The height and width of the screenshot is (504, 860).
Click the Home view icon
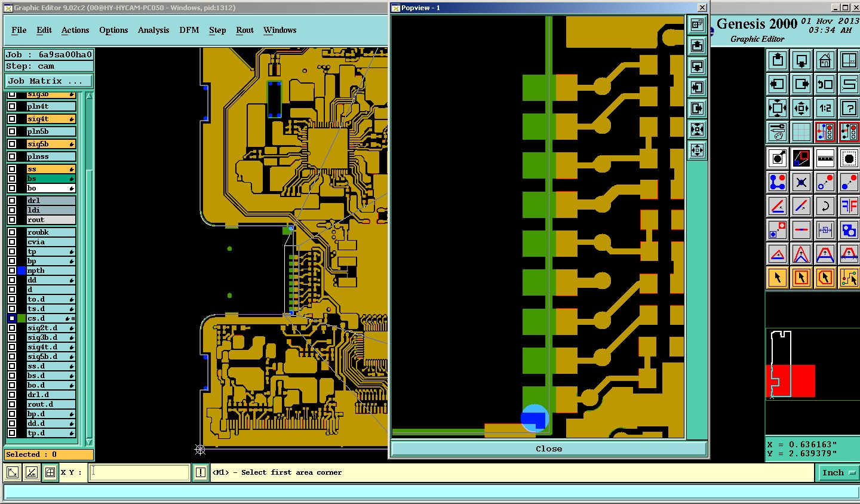pyautogui.click(x=825, y=60)
